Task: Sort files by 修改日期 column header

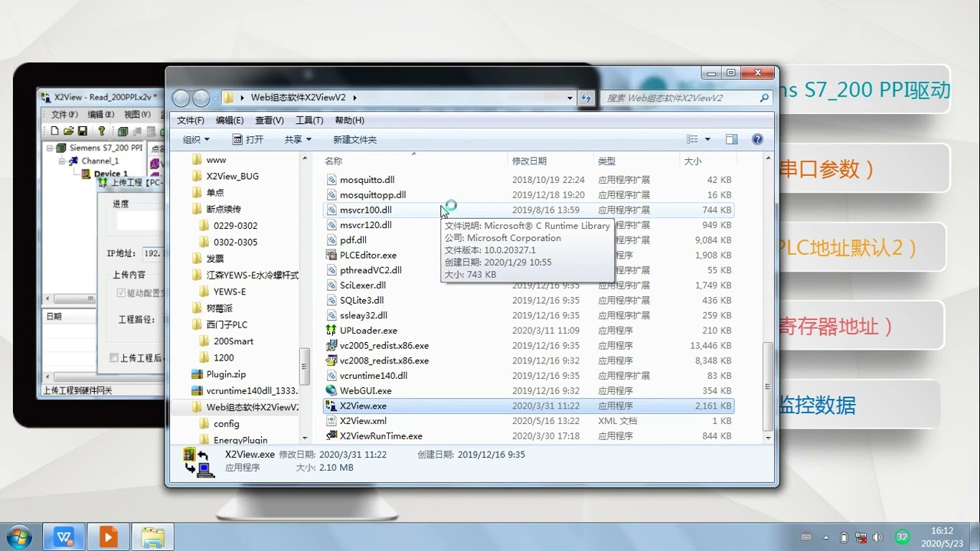Action: [550, 161]
